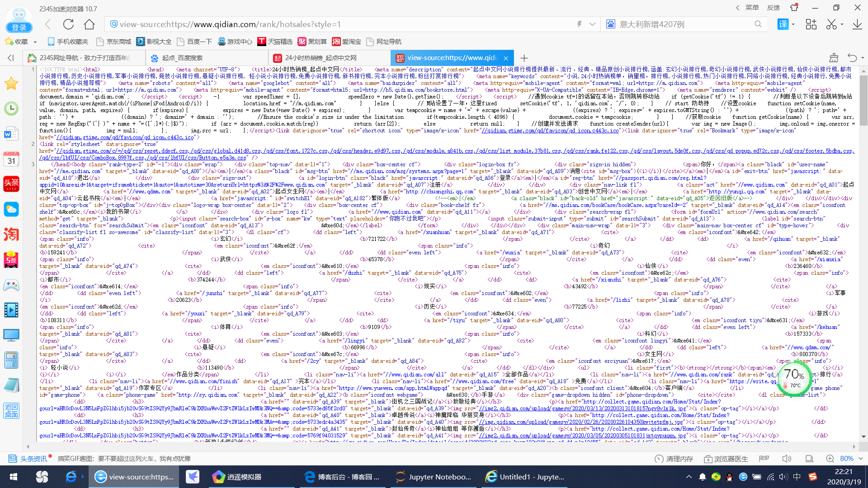The height and width of the screenshot is (488, 868).
Task: Expand the translate button dropdown arrow
Action: click(793, 24)
